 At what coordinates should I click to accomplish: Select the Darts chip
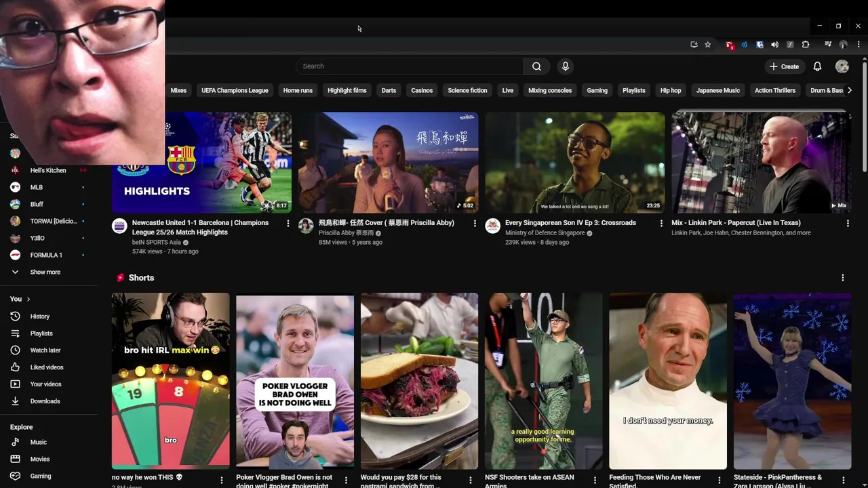click(389, 90)
